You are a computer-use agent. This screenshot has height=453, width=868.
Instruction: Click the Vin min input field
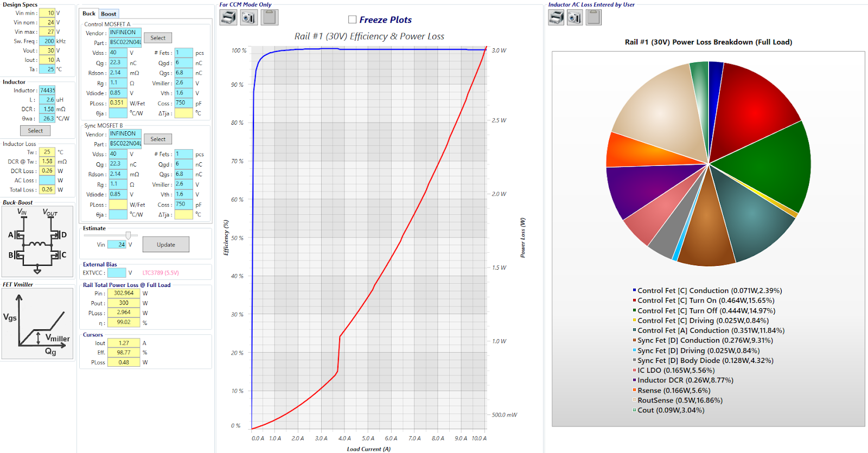pyautogui.click(x=47, y=13)
